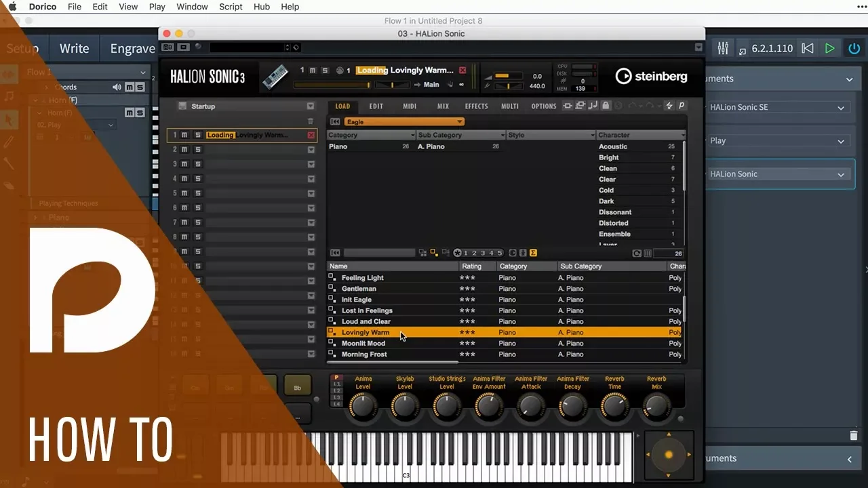The image size is (868, 488).
Task: Click the note icon beside the lock
Action: (593, 106)
